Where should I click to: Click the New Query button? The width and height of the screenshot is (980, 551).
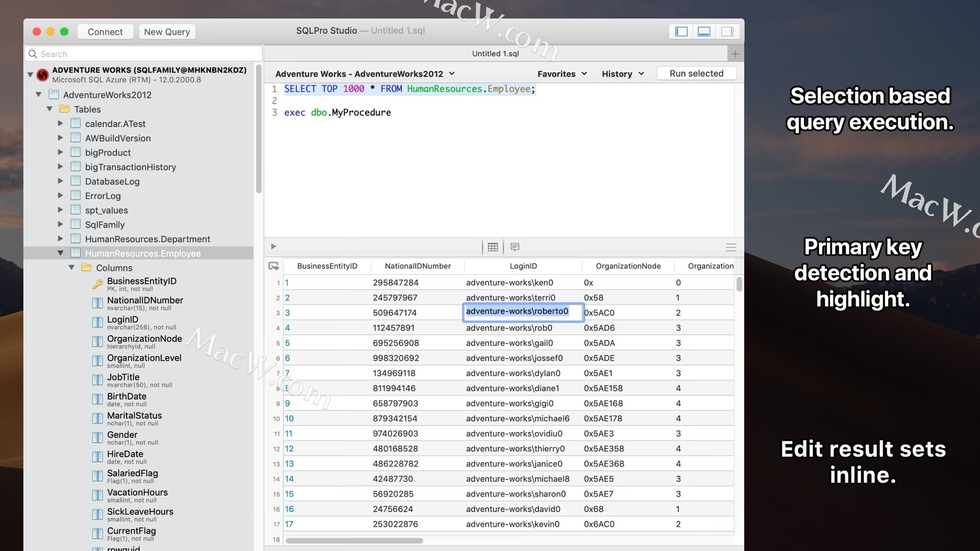167,32
